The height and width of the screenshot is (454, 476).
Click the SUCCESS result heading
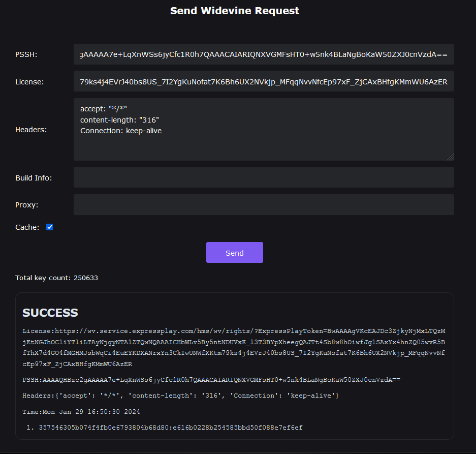(x=50, y=313)
